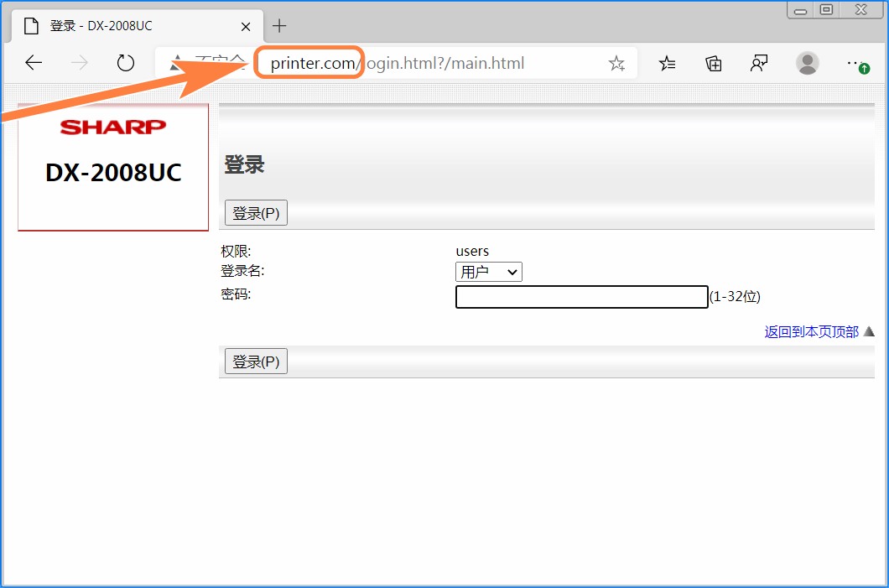The height and width of the screenshot is (588, 889).
Task: Open a new tab with plus button
Action: click(279, 25)
